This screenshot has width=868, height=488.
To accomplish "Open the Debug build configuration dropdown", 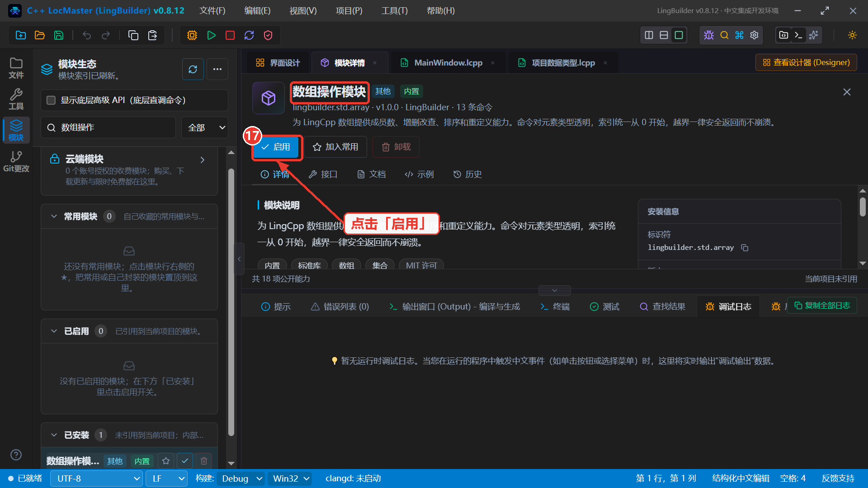I will click(x=241, y=479).
